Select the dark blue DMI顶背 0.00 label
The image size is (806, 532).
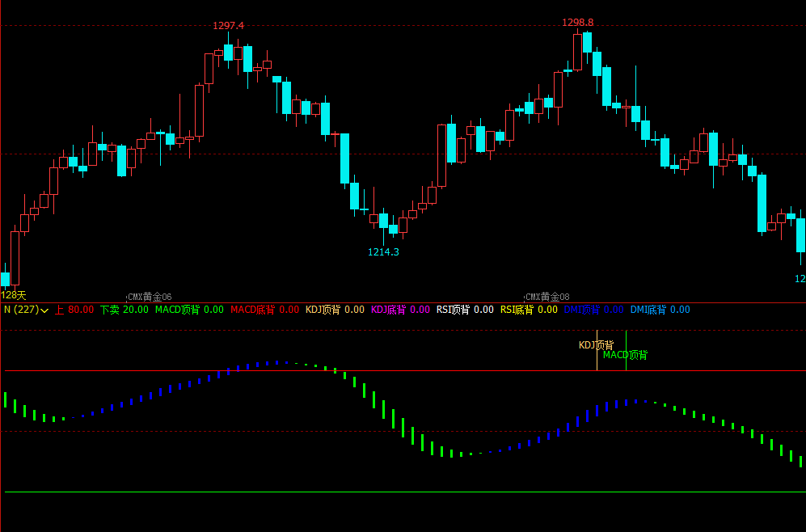click(x=593, y=310)
